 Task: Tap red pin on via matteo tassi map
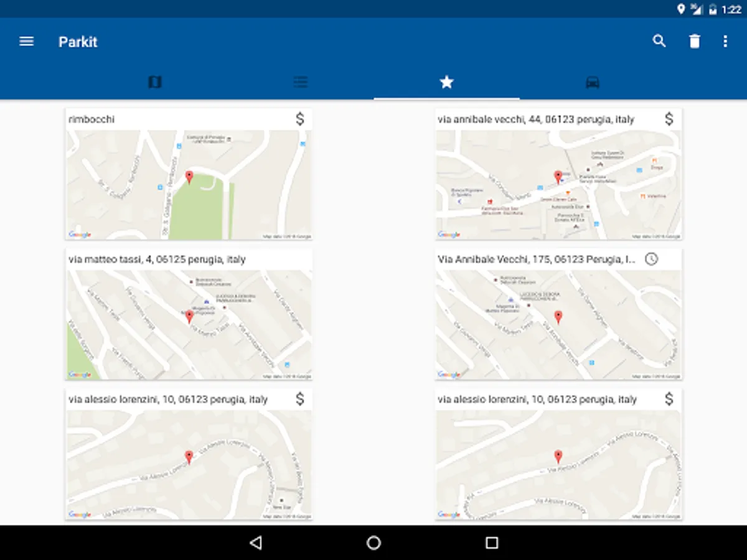click(x=189, y=317)
